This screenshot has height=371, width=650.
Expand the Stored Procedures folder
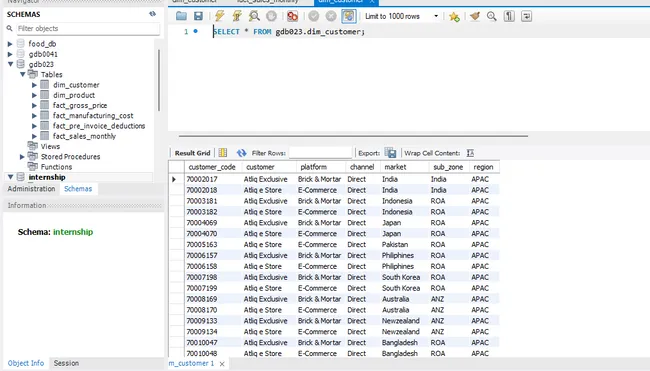point(22,157)
